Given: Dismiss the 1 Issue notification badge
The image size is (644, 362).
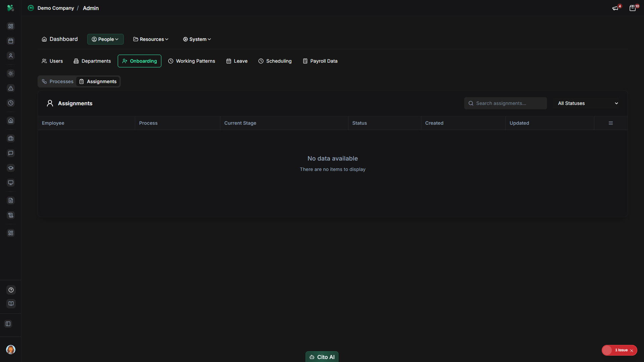Looking at the screenshot, I should coord(632,350).
